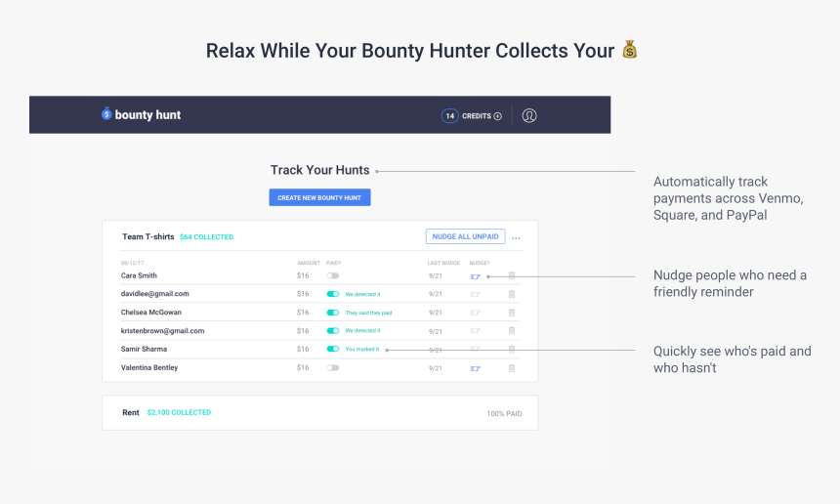840x504 pixels.
Task: Select the davidlee@gmail.com entry
Action: 155,294
